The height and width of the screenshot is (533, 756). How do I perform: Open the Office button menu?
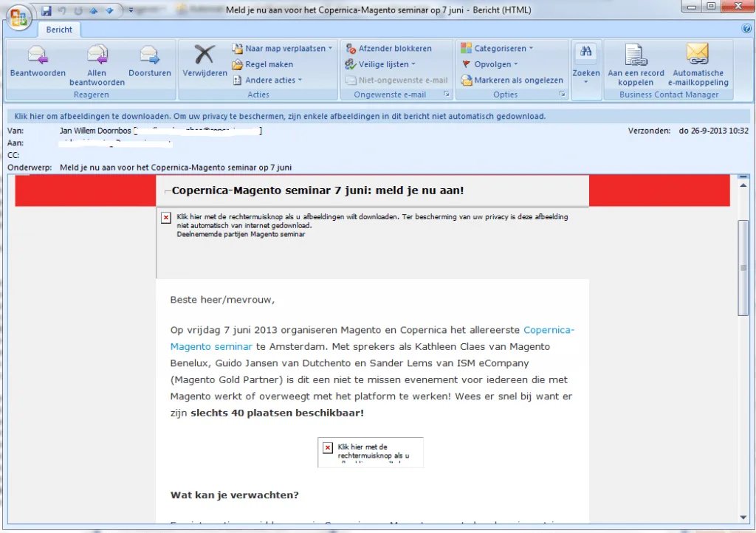18,17
